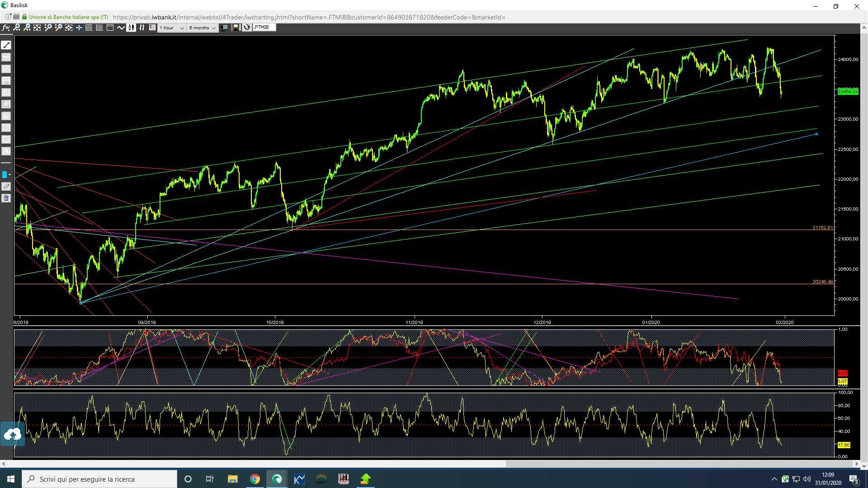The height and width of the screenshot is (488, 868).
Task: Select the vertical lines tool
Action: 6,92
